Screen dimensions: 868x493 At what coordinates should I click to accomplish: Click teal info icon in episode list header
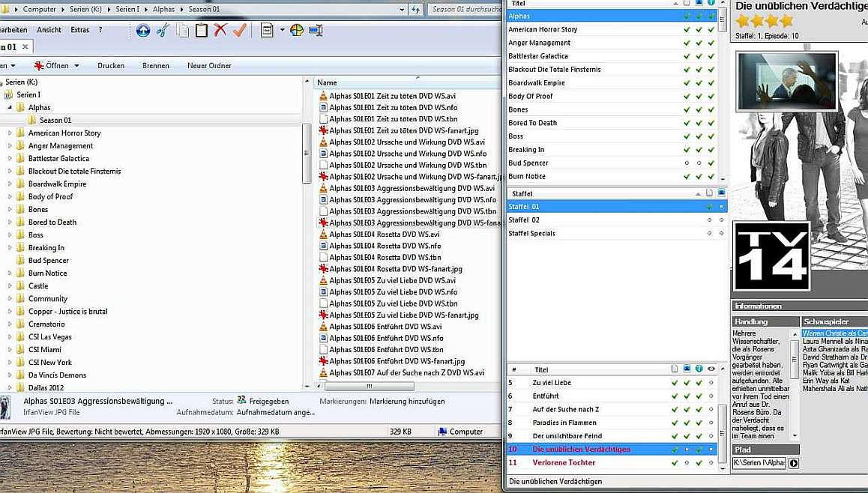pyautogui.click(x=699, y=369)
